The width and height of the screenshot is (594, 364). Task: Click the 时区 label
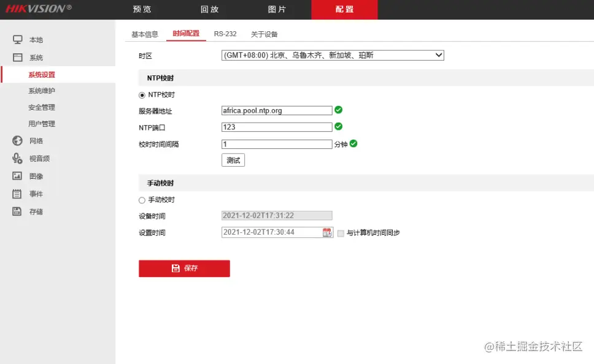point(145,56)
